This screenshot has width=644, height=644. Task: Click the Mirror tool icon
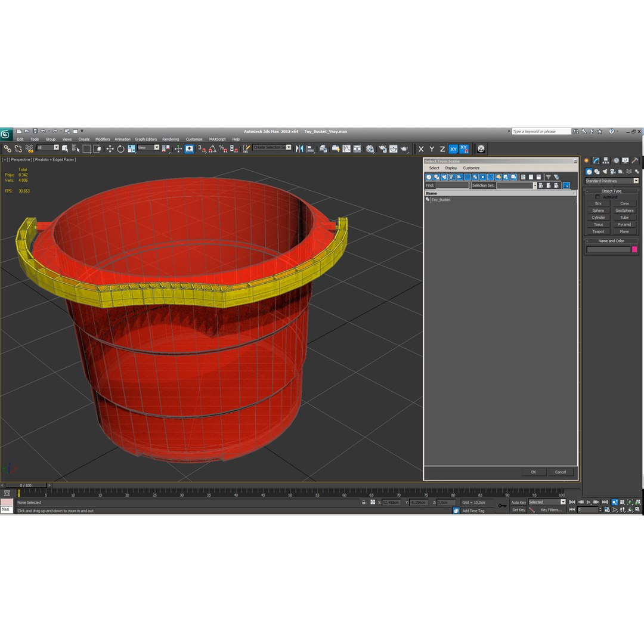(299, 148)
